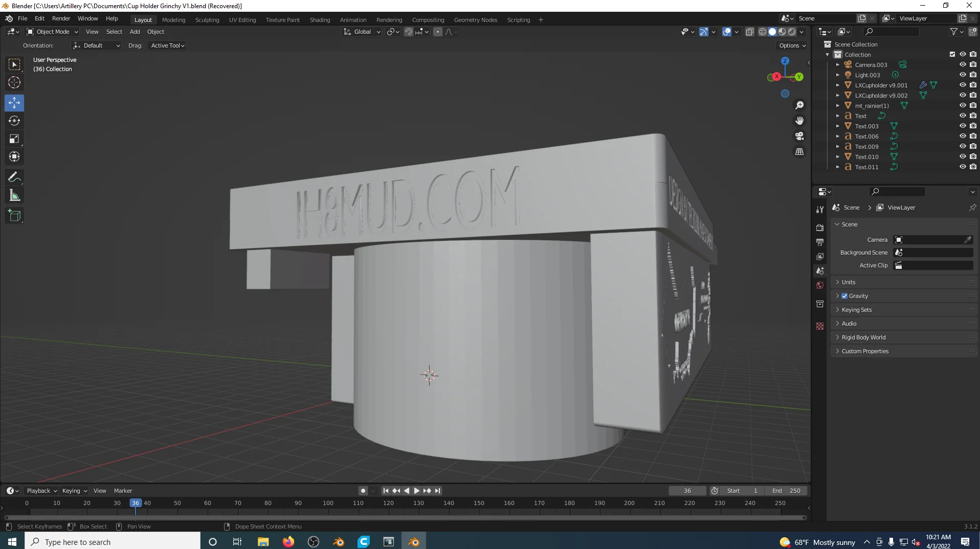This screenshot has height=549, width=980.
Task: Open the timeline Marker menu
Action: (x=123, y=491)
